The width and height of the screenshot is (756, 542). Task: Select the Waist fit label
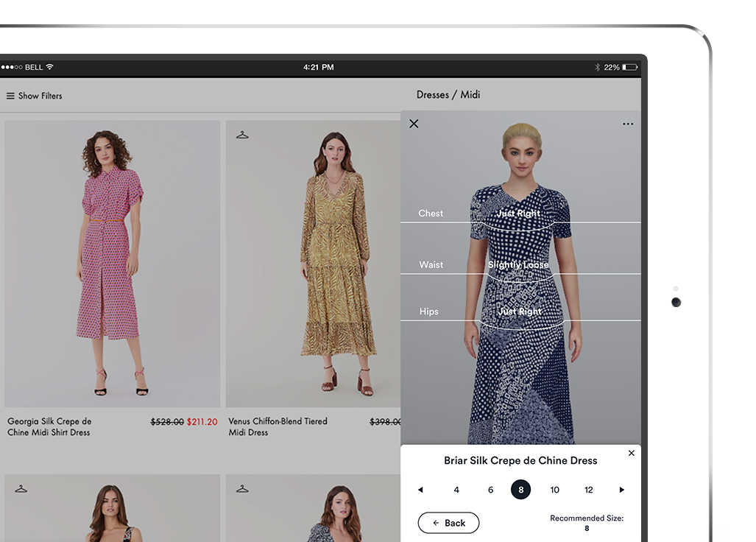point(431,264)
